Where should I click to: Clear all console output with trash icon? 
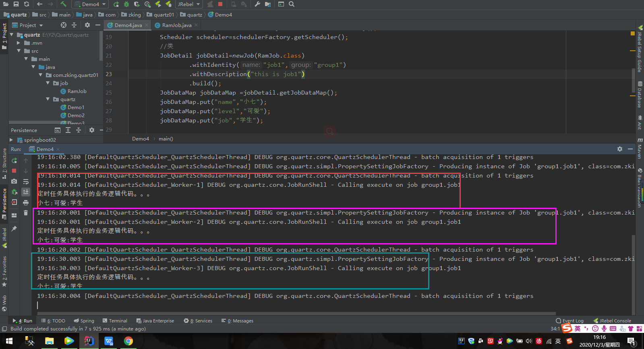pos(26,213)
